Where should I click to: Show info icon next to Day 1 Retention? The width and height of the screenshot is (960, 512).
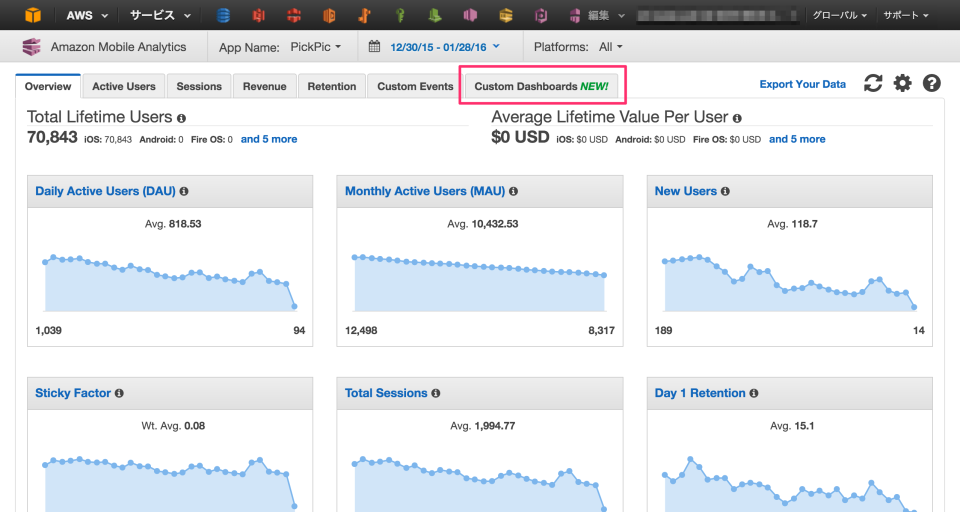tap(754, 393)
